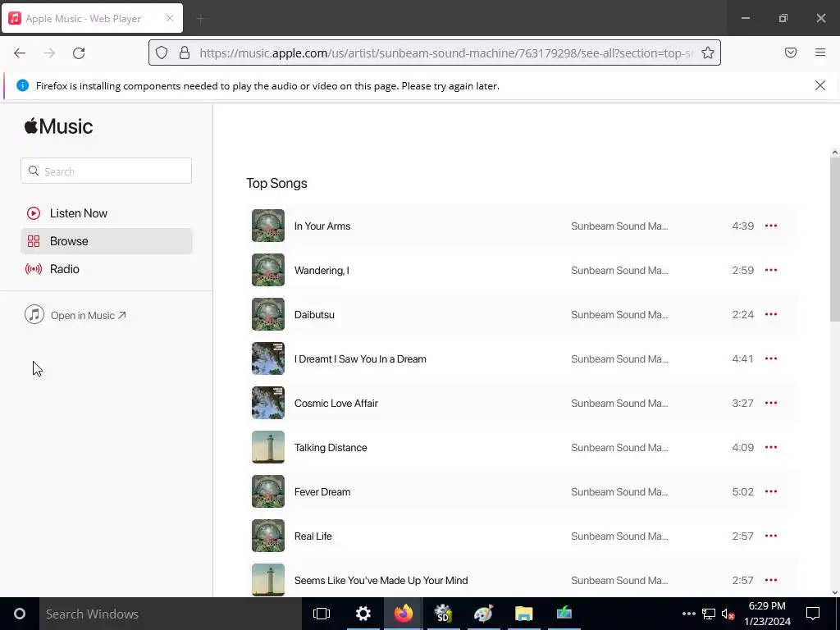840x630 pixels.
Task: Open artist link in Real Life row
Action: [x=619, y=536]
